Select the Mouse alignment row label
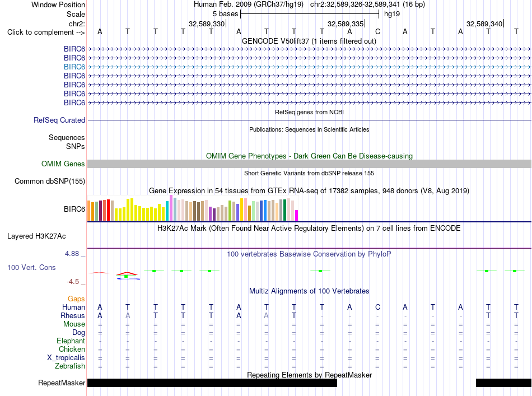This screenshot has height=396, width=532. [x=74, y=324]
